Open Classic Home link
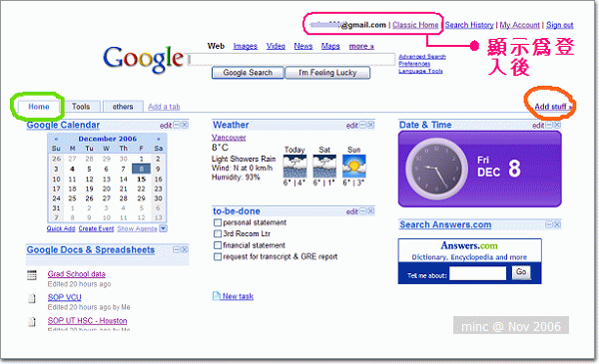 (x=415, y=25)
